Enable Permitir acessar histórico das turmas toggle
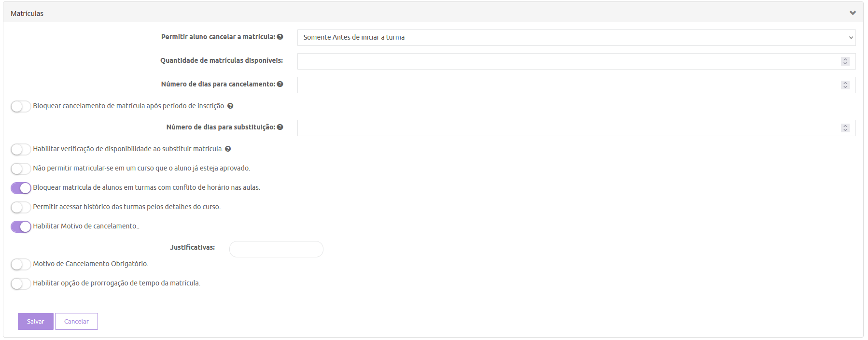 [x=21, y=207]
